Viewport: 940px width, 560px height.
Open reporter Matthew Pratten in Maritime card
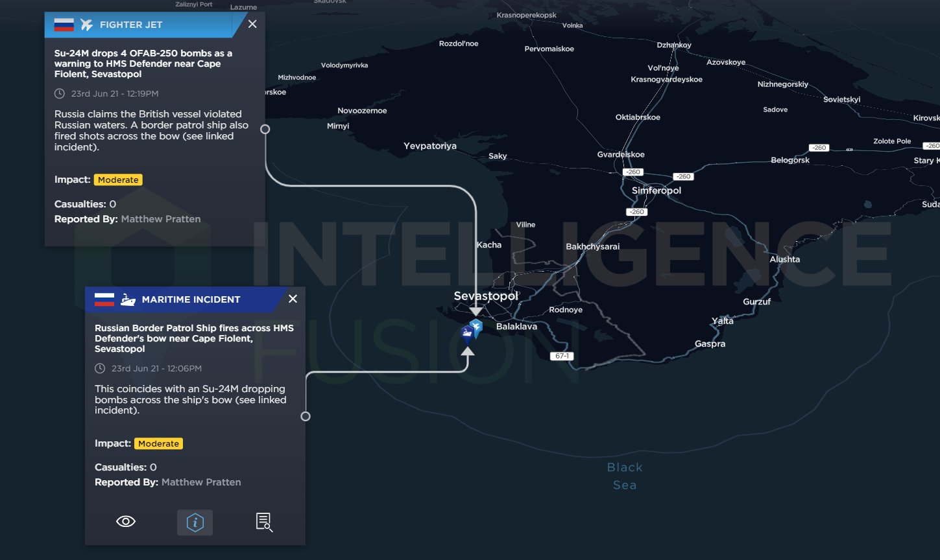(201, 482)
